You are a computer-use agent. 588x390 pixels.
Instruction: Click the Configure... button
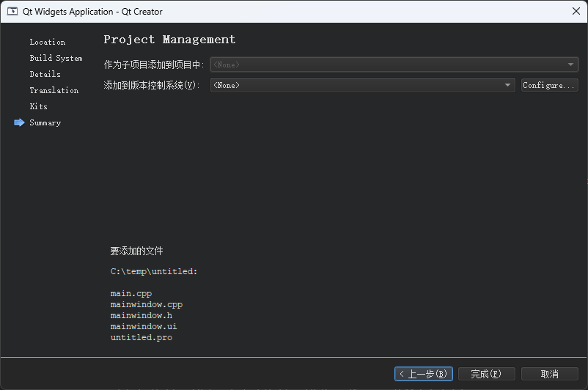pyautogui.click(x=549, y=85)
